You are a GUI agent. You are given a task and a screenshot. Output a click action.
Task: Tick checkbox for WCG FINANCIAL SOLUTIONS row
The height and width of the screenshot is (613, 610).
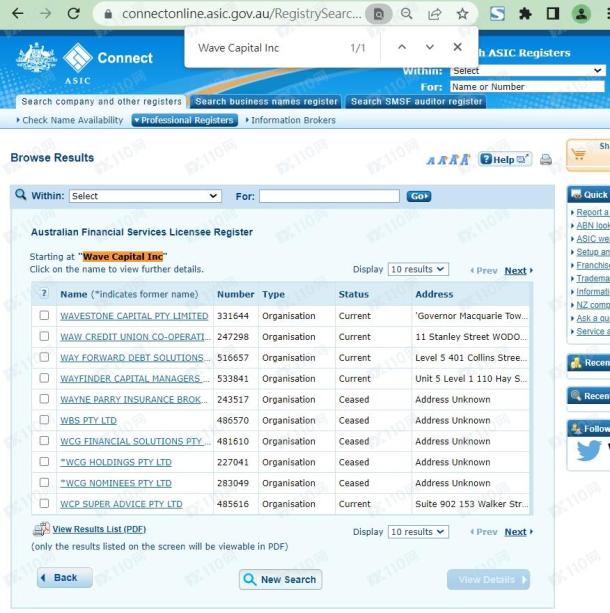pos(44,441)
